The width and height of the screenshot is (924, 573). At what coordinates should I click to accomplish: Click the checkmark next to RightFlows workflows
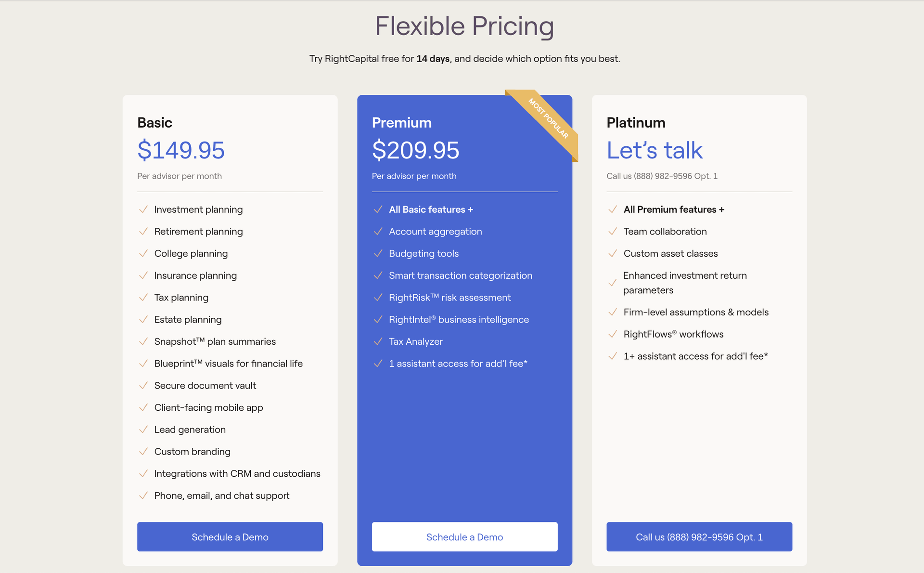click(x=613, y=334)
